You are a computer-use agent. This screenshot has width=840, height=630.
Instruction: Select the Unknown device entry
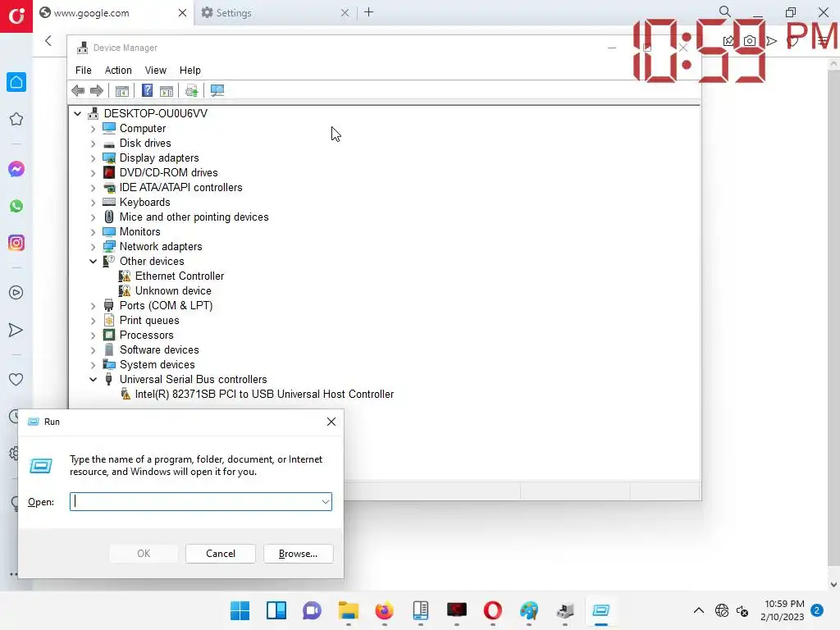tap(173, 291)
